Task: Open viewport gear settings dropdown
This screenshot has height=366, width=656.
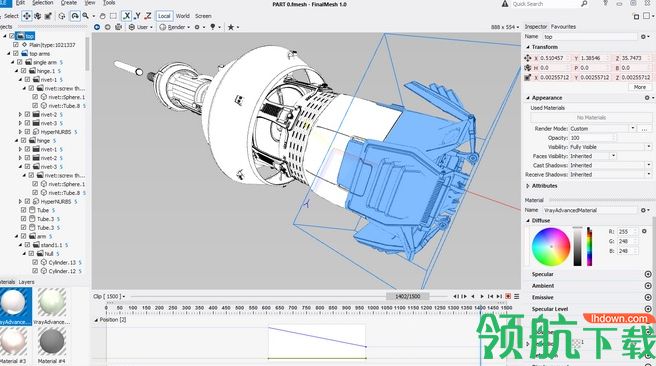Action: 199,27
